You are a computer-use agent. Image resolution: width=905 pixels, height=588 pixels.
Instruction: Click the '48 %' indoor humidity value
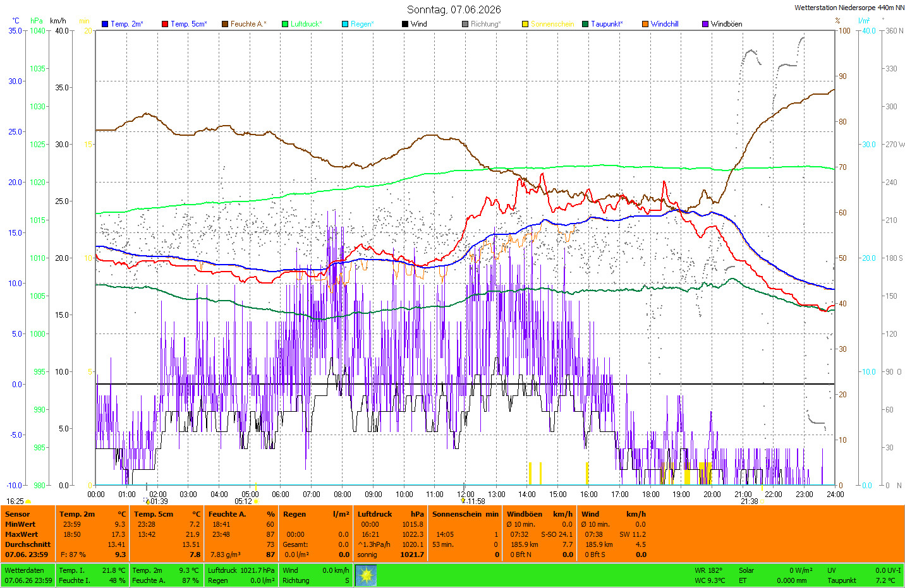click(x=117, y=580)
